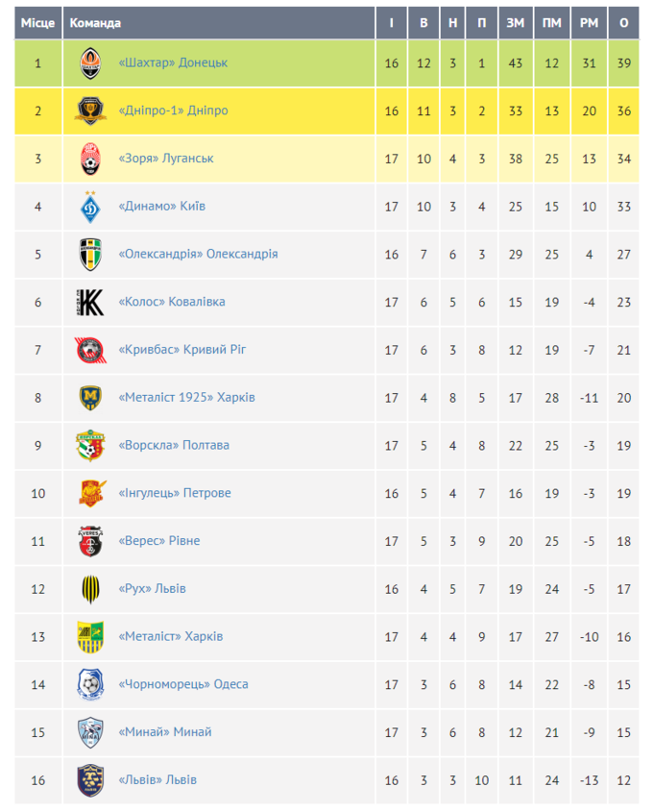This screenshot has width=653, height=812.
Task: Open the «Шахтар» Донецьк team link
Action: (173, 63)
